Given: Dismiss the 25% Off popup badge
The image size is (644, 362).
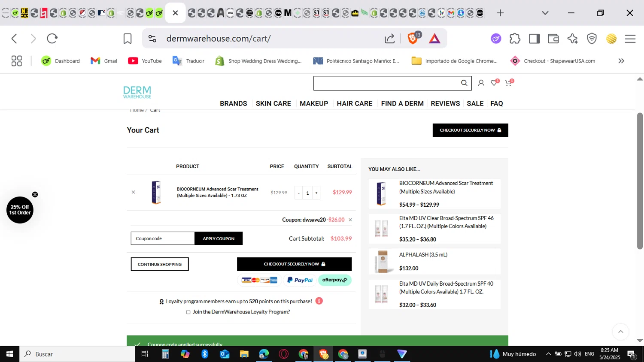Looking at the screenshot, I should point(35,194).
